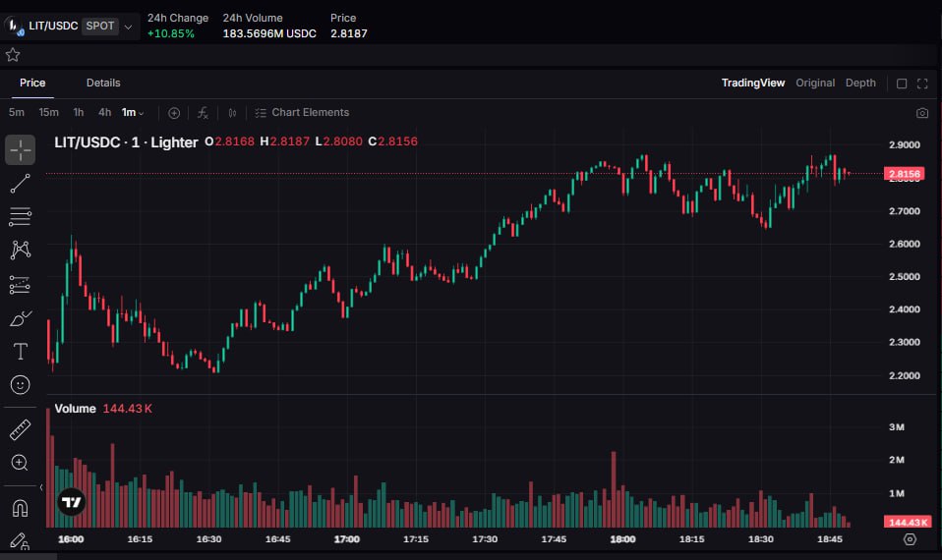Screen dimensions: 942x560
Task: Toggle the magnet snap mode
Action: tap(20, 508)
